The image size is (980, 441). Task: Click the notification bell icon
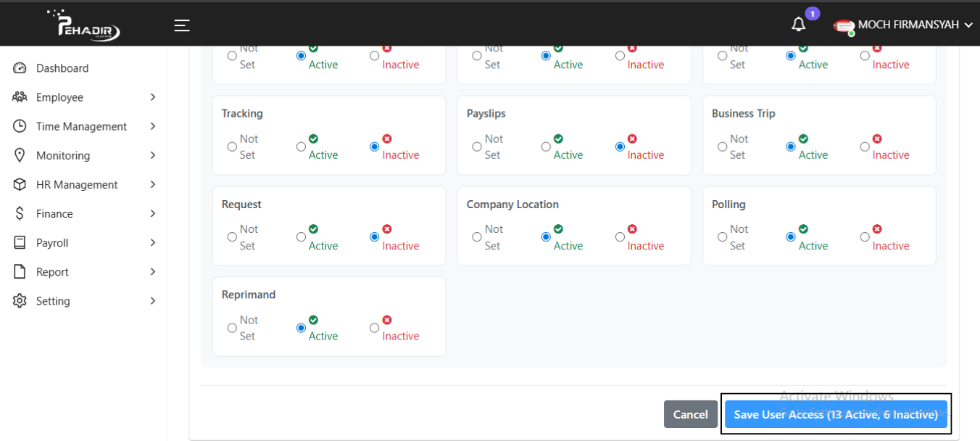click(x=798, y=25)
